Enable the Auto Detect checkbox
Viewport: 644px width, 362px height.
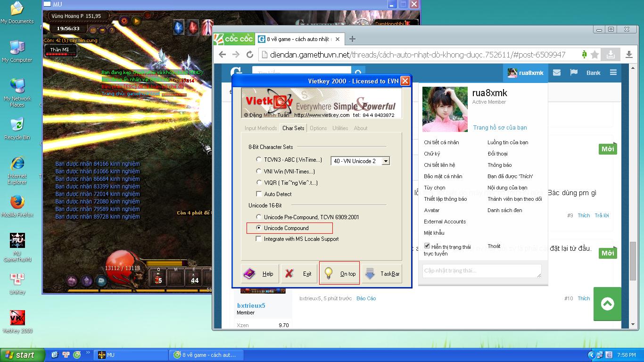click(x=258, y=194)
